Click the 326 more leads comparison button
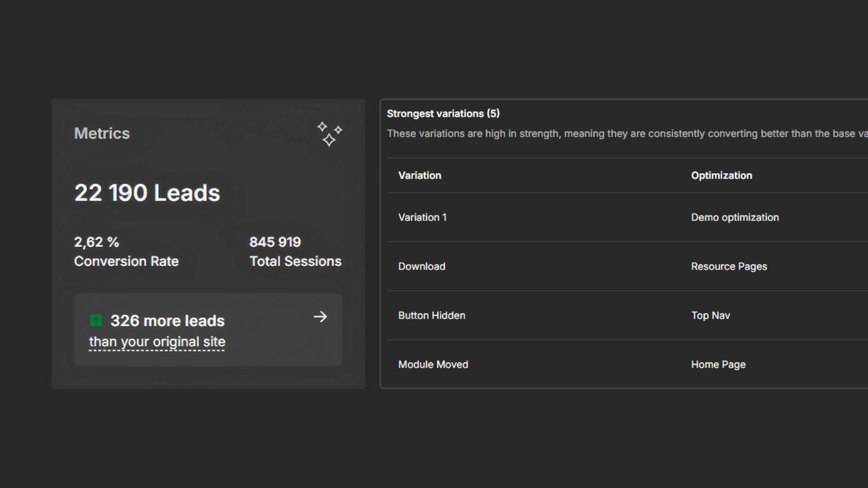Viewport: 868px width, 488px height. [x=208, y=330]
